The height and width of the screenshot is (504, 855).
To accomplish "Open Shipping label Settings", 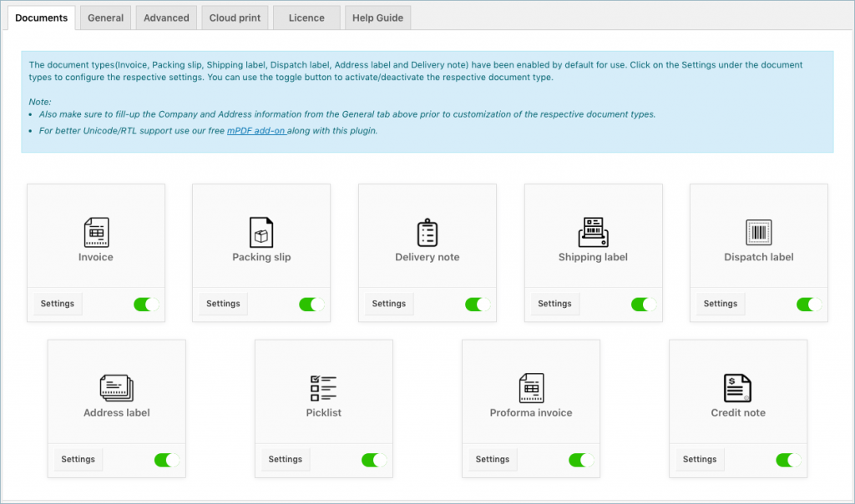I will pos(554,304).
